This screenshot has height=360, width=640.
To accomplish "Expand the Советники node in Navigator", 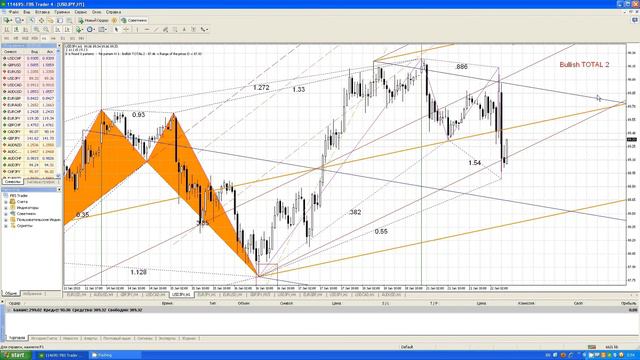I will tap(6, 213).
